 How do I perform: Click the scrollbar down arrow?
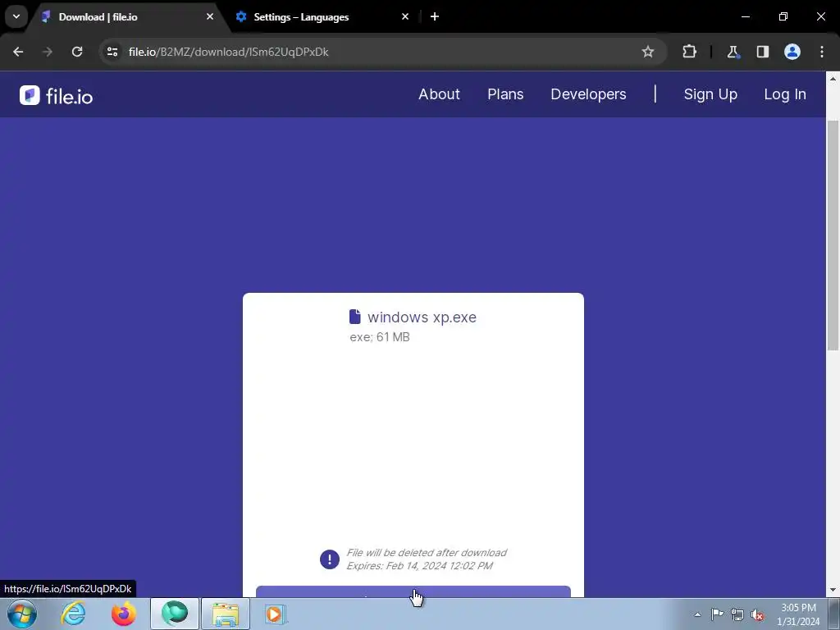833,591
